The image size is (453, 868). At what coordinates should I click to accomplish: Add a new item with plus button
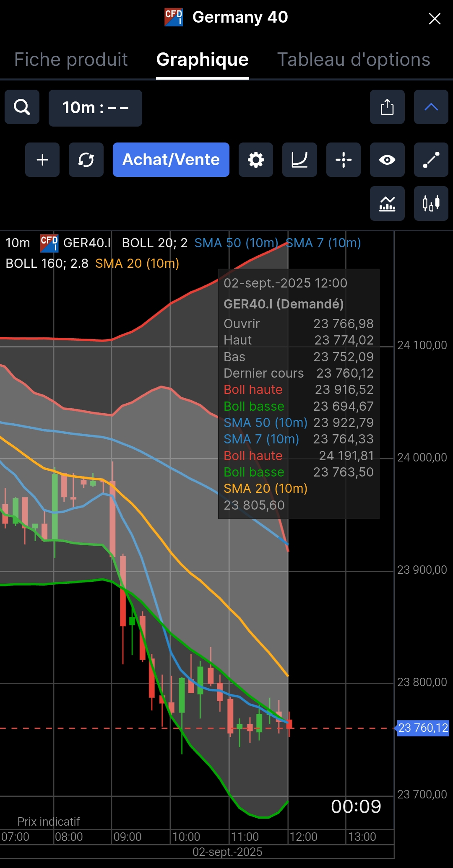click(42, 160)
